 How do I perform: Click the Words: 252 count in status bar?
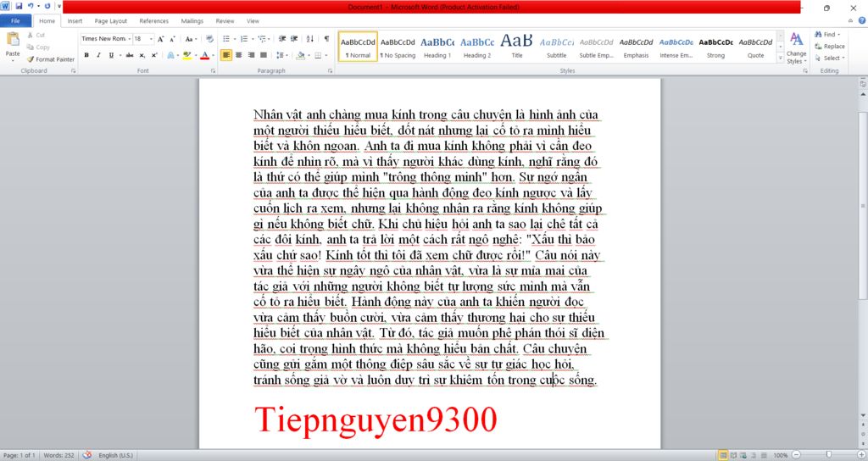[x=58, y=455]
